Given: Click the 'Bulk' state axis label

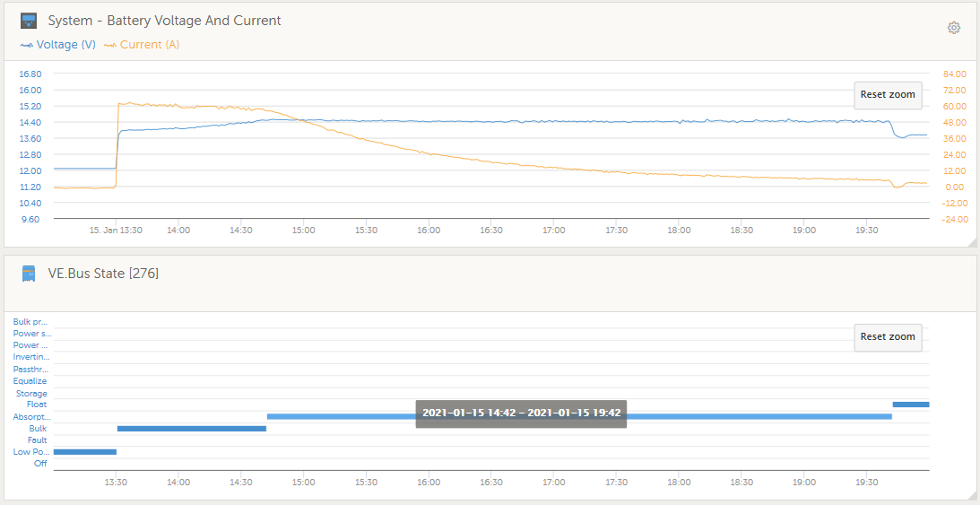Looking at the screenshot, I should pos(38,428).
